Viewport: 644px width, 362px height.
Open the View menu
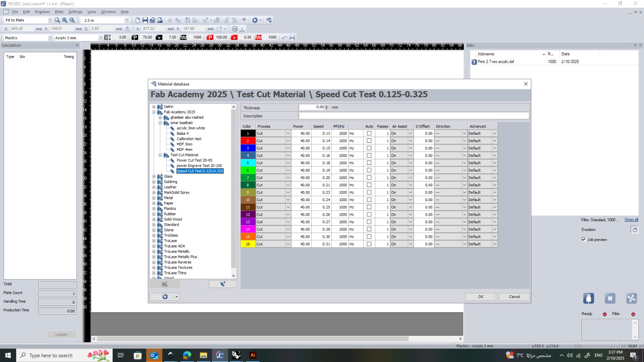pyautogui.click(x=92, y=12)
